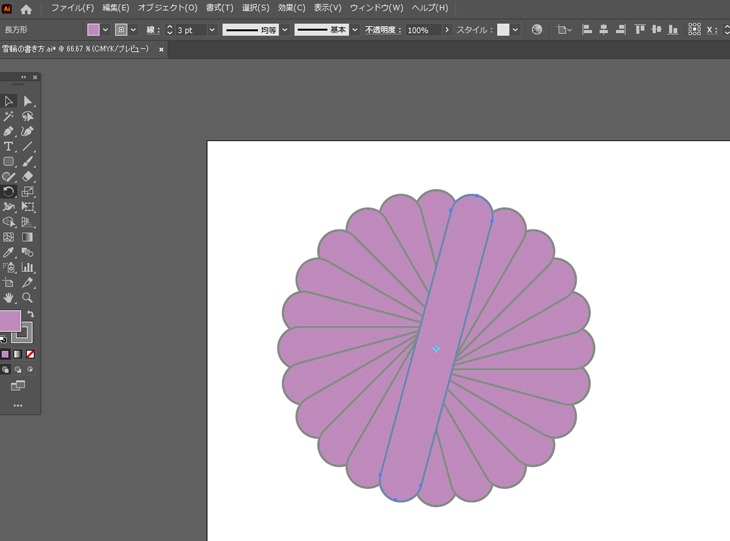Click the 不透明度 opacity label
The width and height of the screenshot is (730, 541).
point(379,30)
